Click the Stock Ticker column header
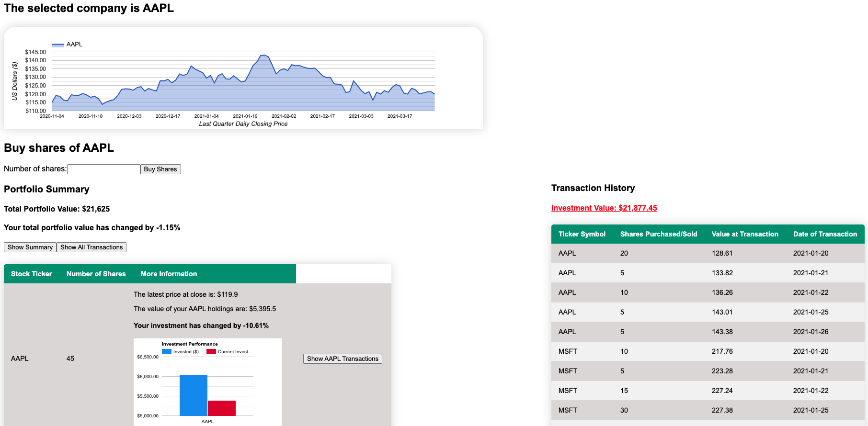 click(x=32, y=274)
